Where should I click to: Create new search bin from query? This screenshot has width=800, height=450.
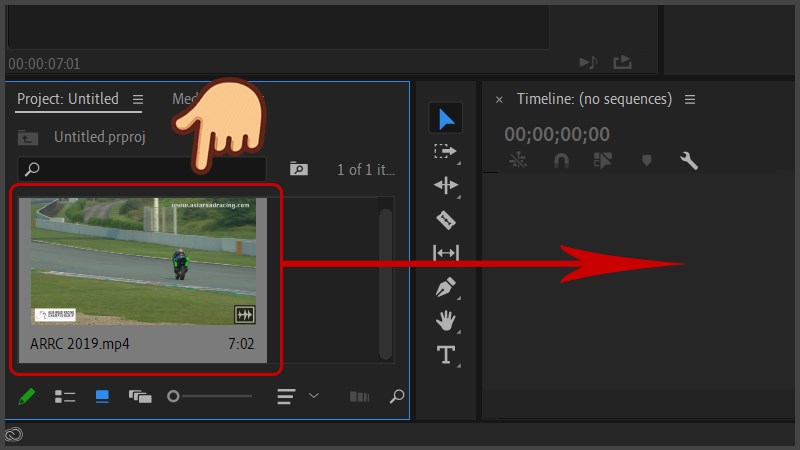pyautogui.click(x=298, y=168)
